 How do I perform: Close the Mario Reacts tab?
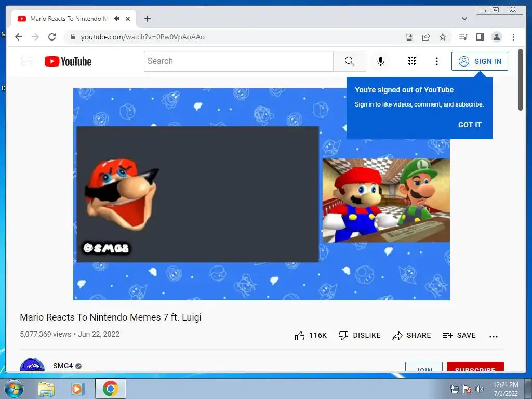point(128,19)
